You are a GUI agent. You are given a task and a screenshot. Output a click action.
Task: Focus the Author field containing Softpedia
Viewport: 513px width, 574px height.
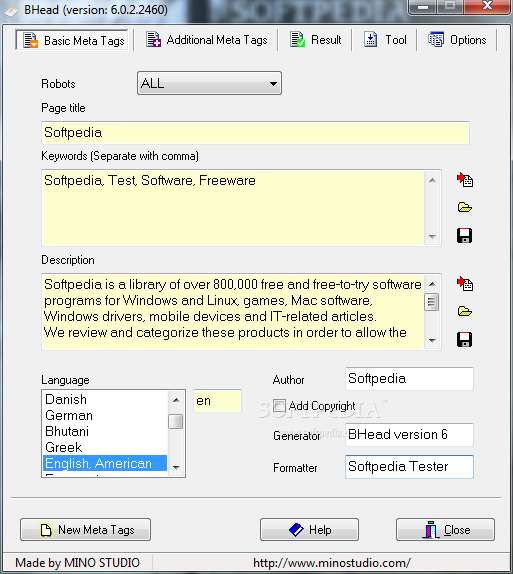click(x=409, y=379)
